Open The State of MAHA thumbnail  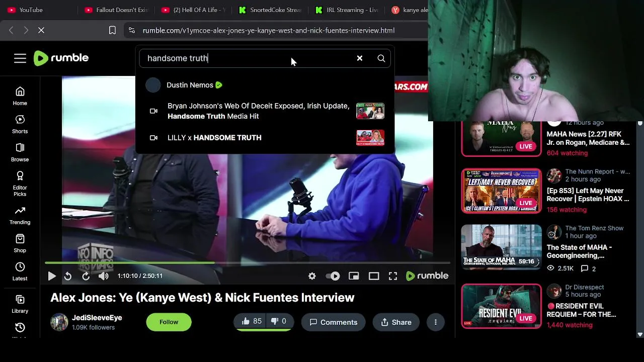coord(501,247)
